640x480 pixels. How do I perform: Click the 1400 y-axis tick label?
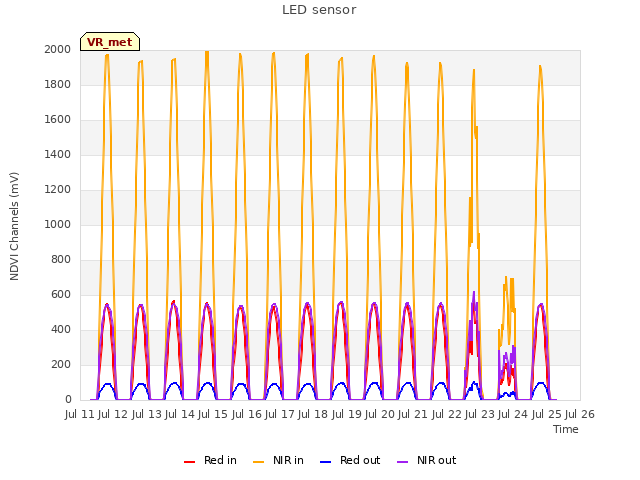pyautogui.click(x=58, y=154)
